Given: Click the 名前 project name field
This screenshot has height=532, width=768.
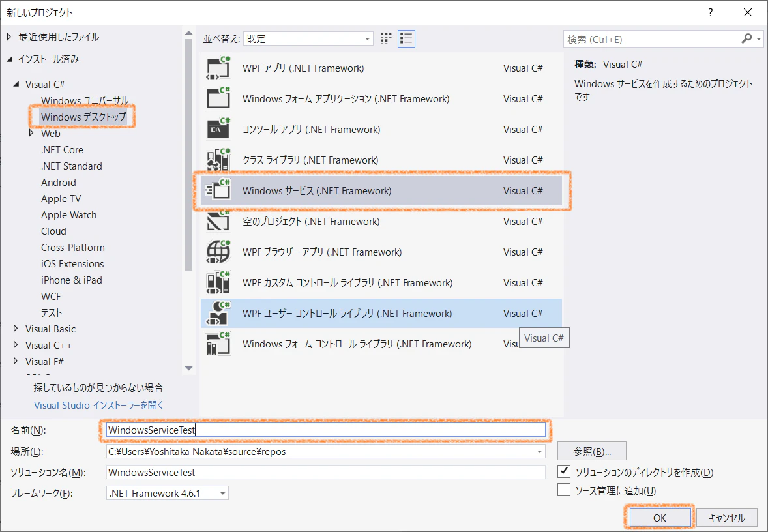Looking at the screenshot, I should (x=326, y=430).
